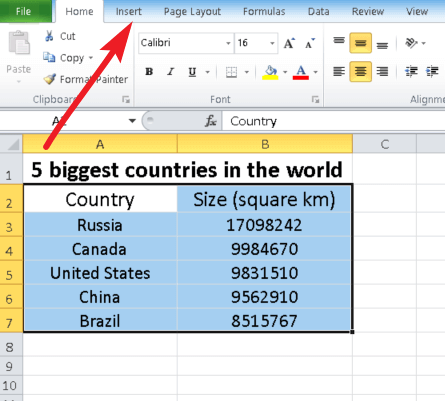The width and height of the screenshot is (445, 401).
Task: Select the Format Painter brush
Action: point(50,79)
